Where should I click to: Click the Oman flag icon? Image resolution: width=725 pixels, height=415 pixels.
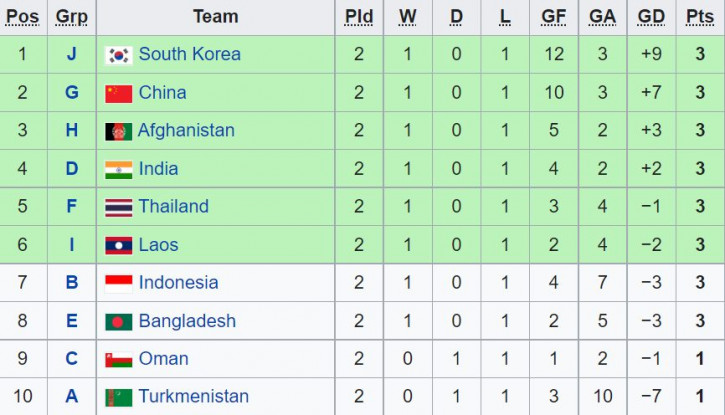point(118,360)
